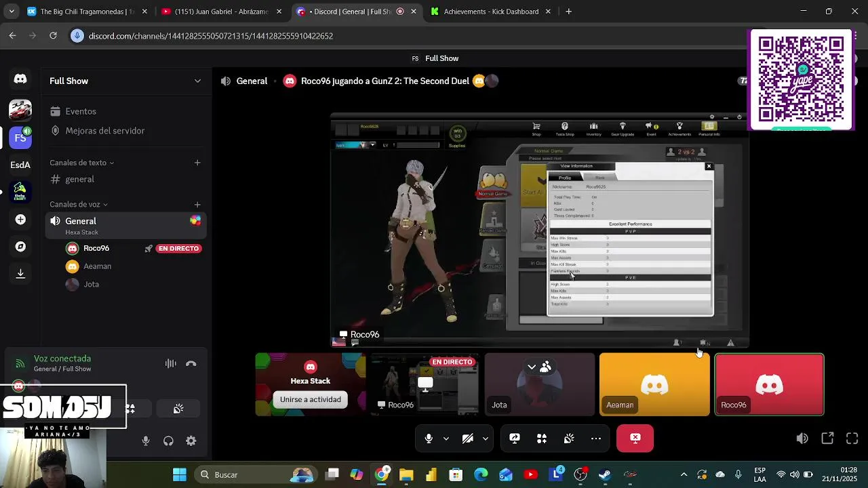Open more options three dots

(x=596, y=439)
